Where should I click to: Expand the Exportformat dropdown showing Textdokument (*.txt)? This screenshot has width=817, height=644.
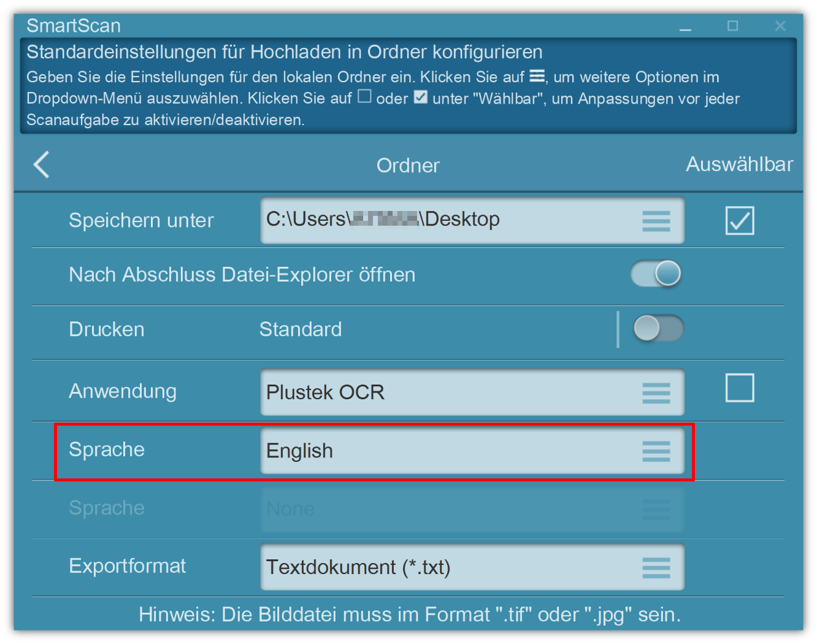click(448, 568)
